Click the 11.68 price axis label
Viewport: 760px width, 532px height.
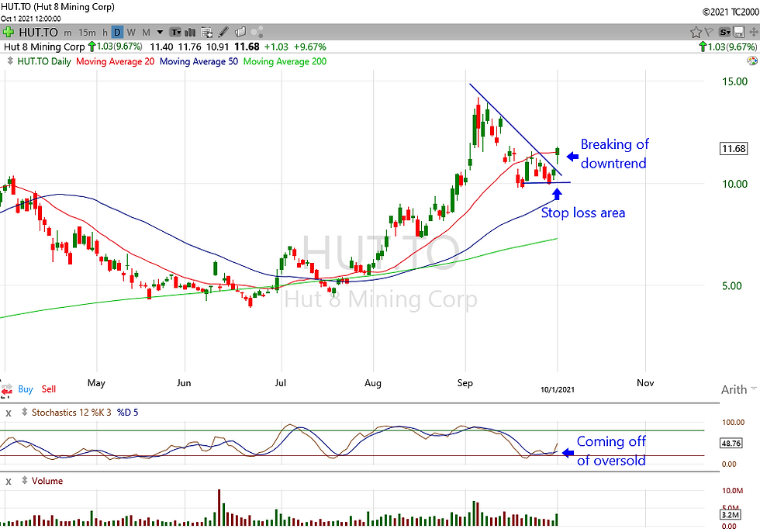[x=734, y=148]
